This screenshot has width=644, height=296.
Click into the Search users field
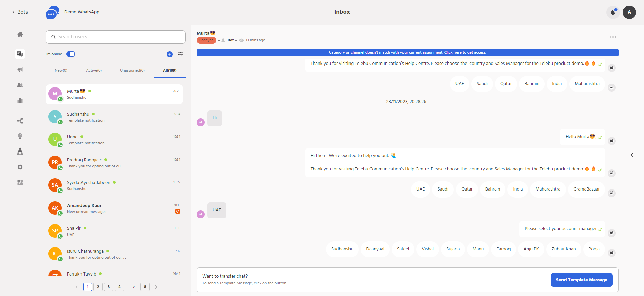[x=116, y=37]
